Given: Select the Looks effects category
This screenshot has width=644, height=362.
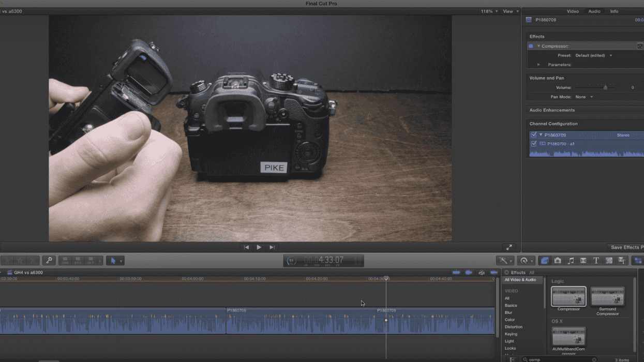Looking at the screenshot, I should [x=511, y=349].
